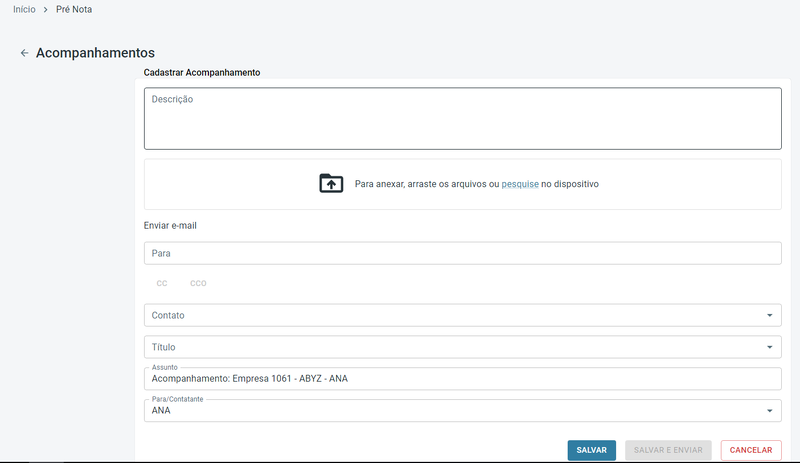The image size is (800, 463).
Task: Open the Contato dropdown
Action: tap(462, 315)
